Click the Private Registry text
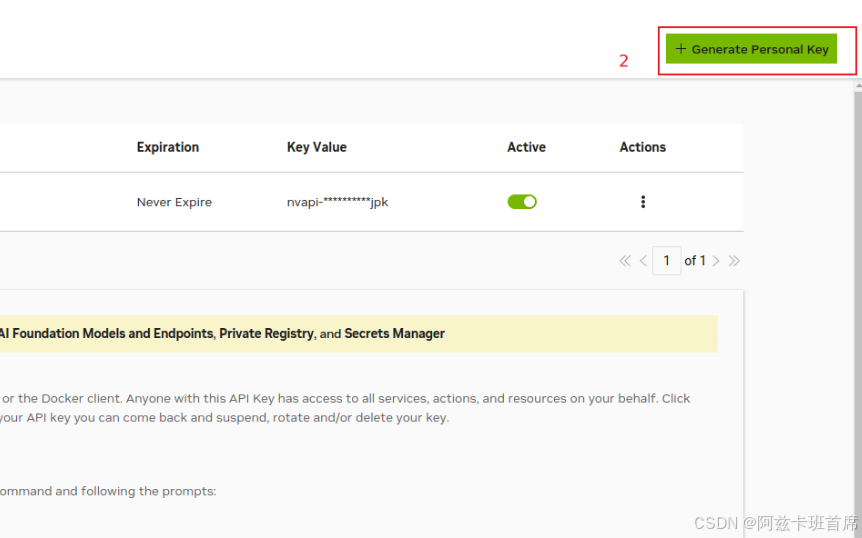This screenshot has width=862, height=538. [266, 334]
